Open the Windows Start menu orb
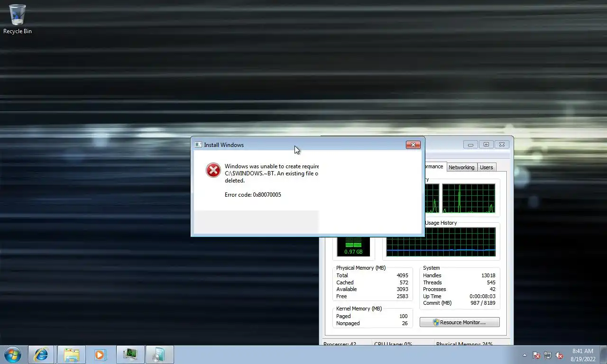607x364 pixels. pyautogui.click(x=12, y=354)
